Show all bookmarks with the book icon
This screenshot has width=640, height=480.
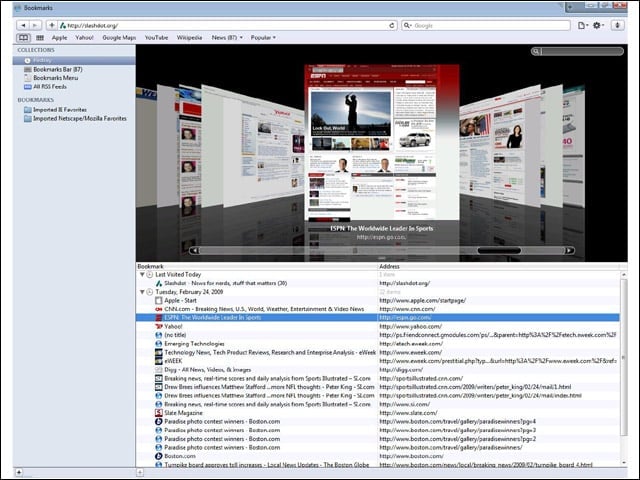[23, 38]
